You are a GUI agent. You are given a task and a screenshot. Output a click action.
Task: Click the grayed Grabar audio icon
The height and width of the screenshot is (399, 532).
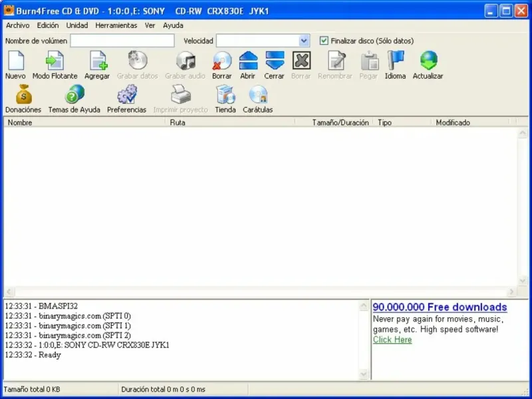pos(186,61)
